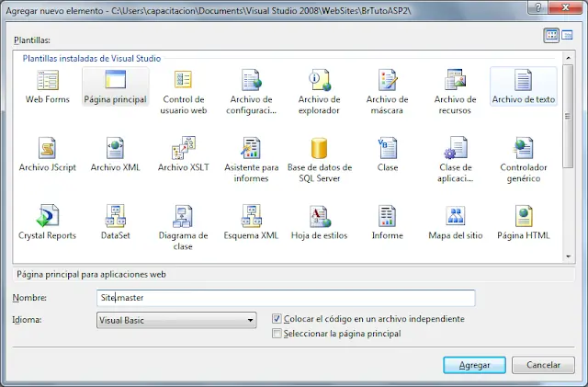Pick Asistente para informes template
The height and width of the screenshot is (387, 588).
(x=251, y=160)
